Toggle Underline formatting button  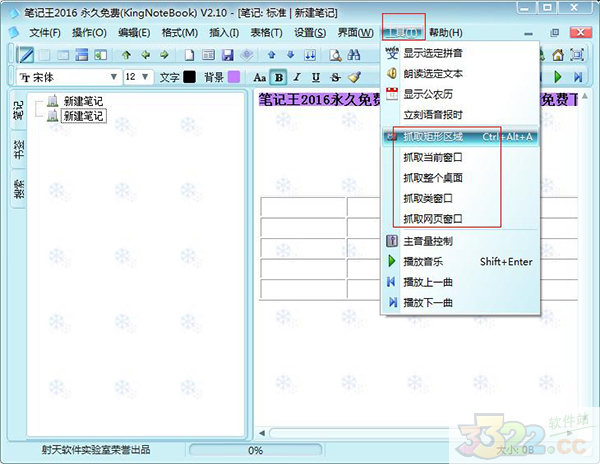[x=316, y=77]
